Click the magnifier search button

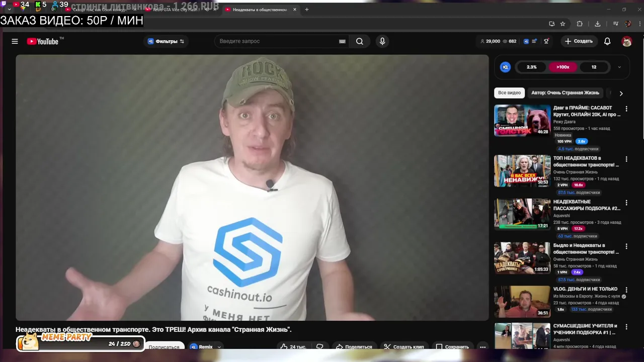[x=359, y=41]
